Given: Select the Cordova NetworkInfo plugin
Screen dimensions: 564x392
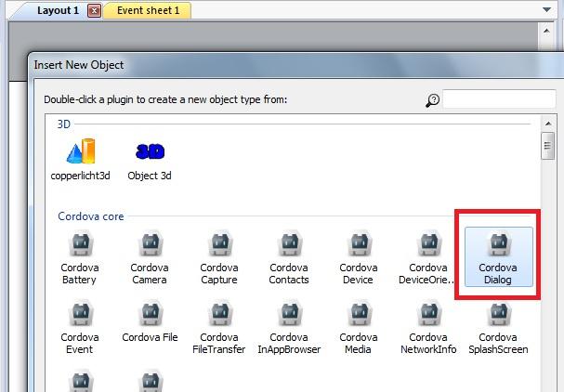Looking at the screenshot, I should pos(428,328).
